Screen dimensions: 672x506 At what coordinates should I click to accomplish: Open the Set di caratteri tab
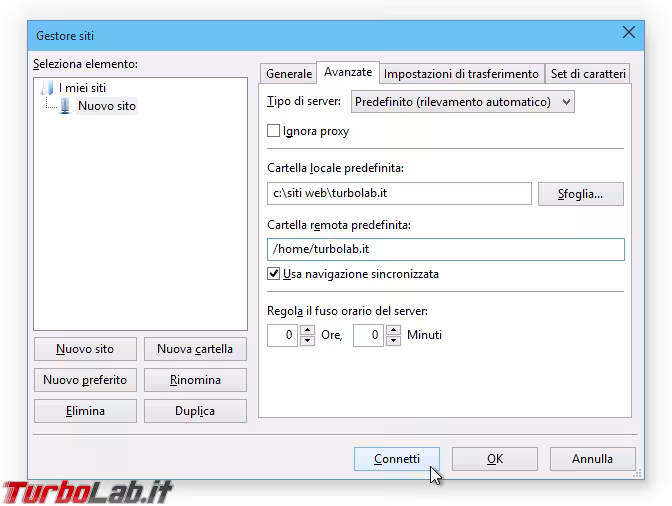588,73
